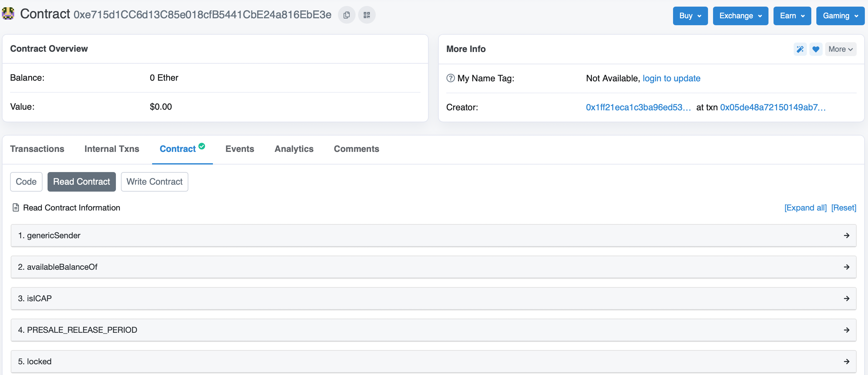Open the Buy dropdown menu

[x=690, y=16]
